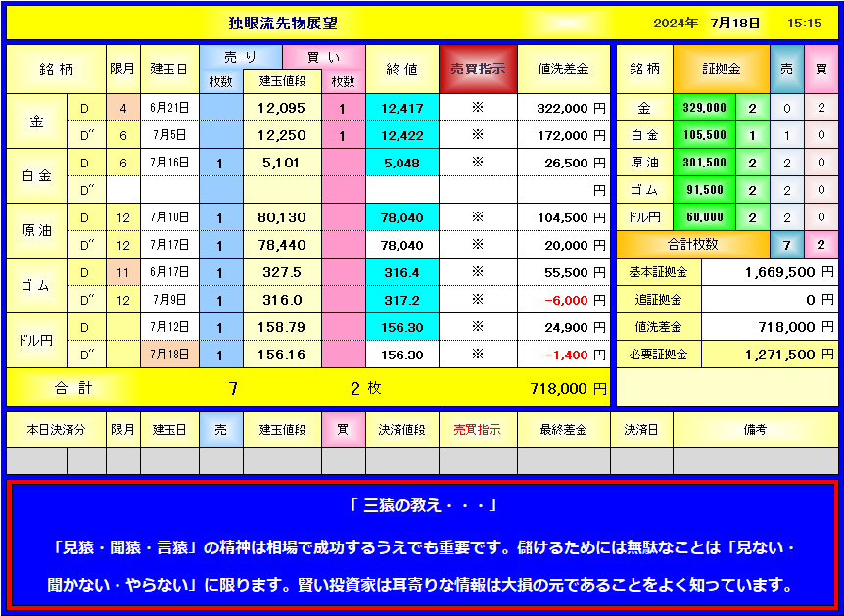Select the highlighted entry date 7月18日
844x616 pixels.
[x=169, y=355]
